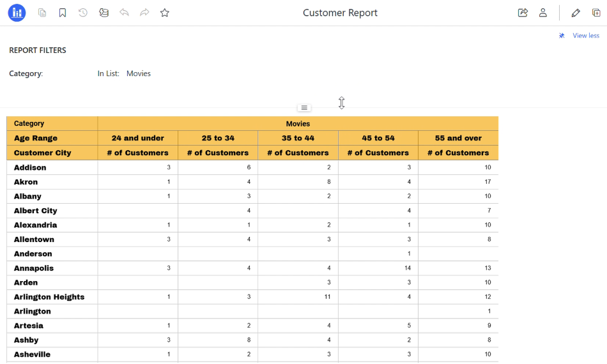Collapse filters using the divider handle
Viewport: 607px width, 364px height.
pyautogui.click(x=304, y=108)
